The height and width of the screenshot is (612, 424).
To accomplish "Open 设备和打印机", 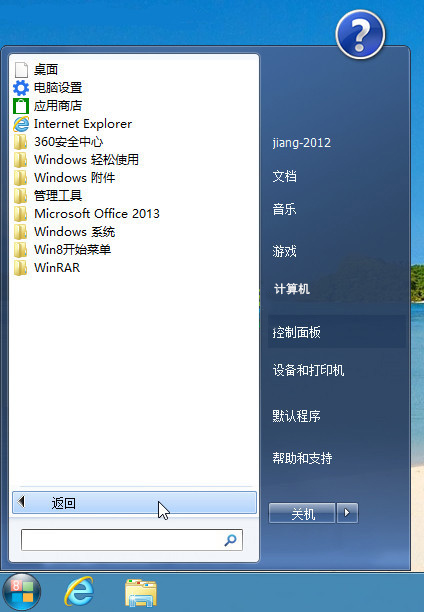I will [x=308, y=370].
